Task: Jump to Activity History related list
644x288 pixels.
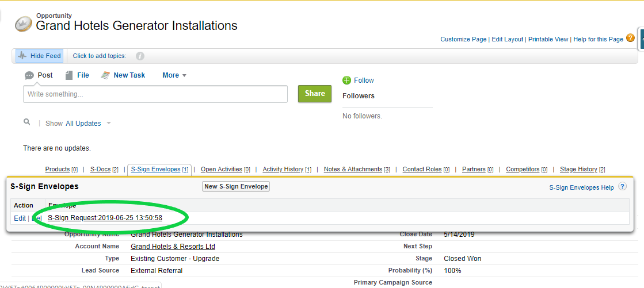Action: tap(287, 169)
